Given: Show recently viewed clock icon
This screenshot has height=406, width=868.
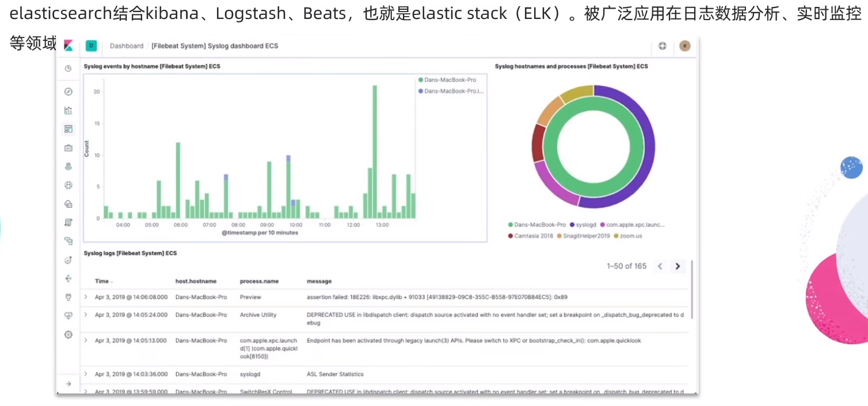Looking at the screenshot, I should 68,68.
